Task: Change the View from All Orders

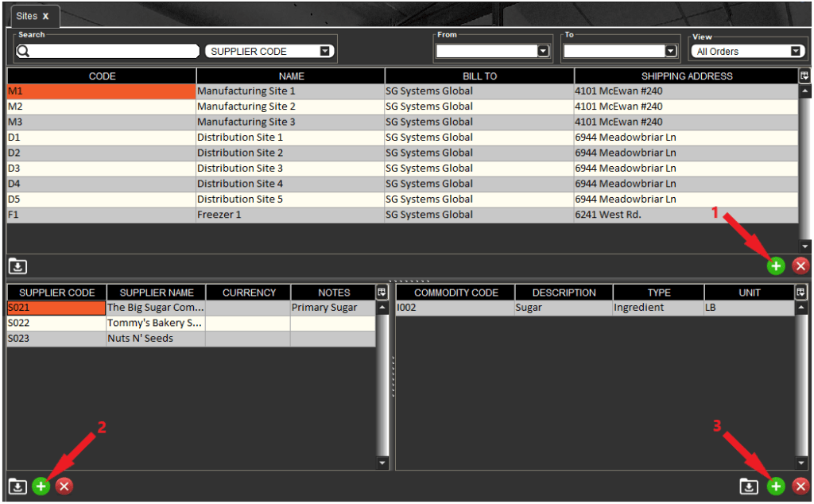Action: pos(797,50)
